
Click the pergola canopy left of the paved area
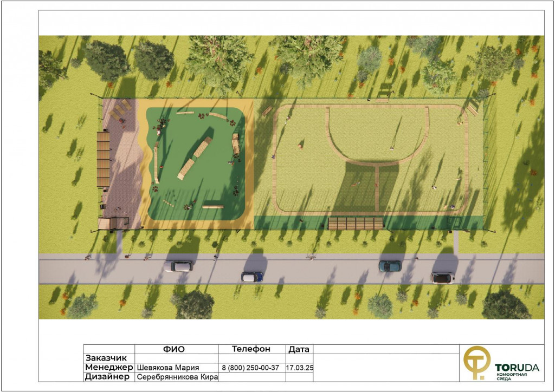point(103,159)
